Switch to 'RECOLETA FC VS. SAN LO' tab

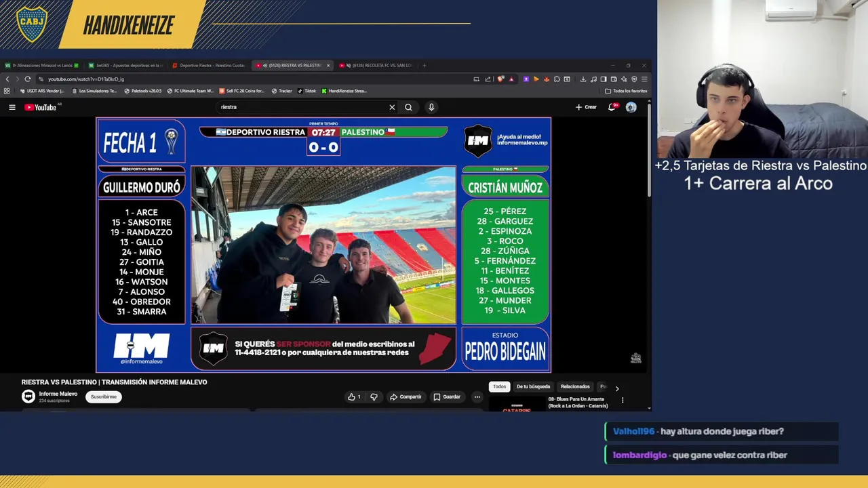click(376, 66)
